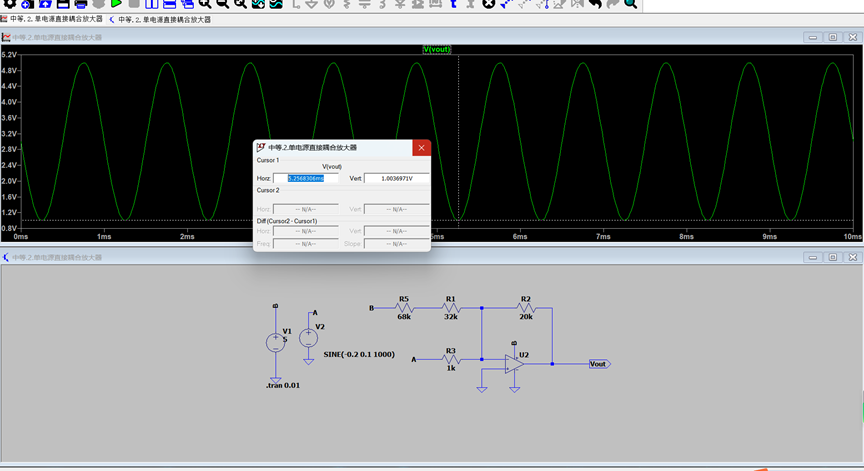Screen dimensions: 864x471
Task: Click the V(vout) trace label
Action: coord(438,49)
